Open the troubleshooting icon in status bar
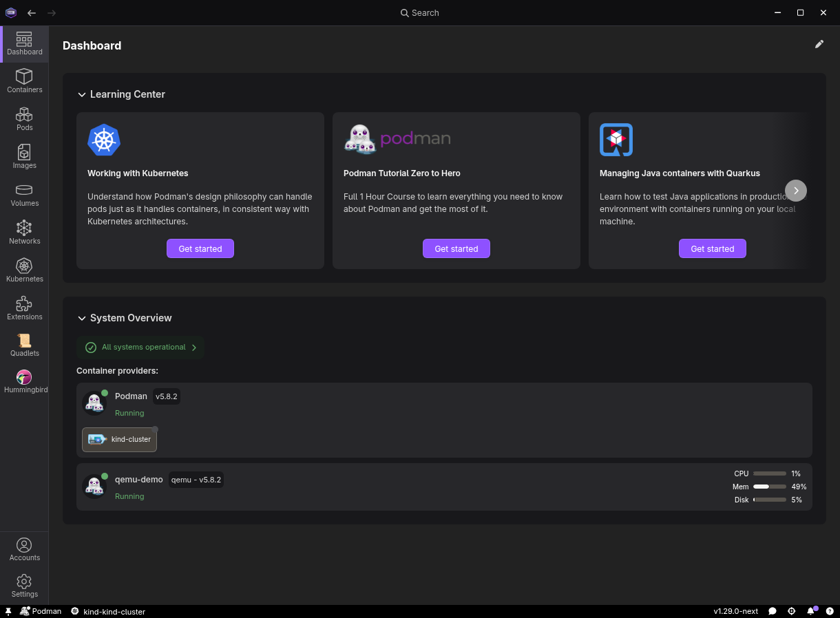Screen dimensions: 840x618 (792, 611)
